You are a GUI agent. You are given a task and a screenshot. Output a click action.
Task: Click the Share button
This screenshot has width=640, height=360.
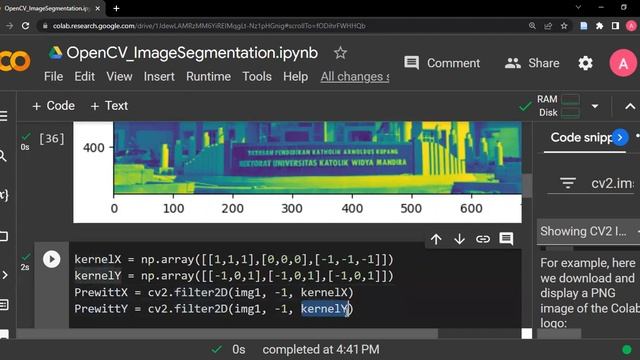[532, 63]
